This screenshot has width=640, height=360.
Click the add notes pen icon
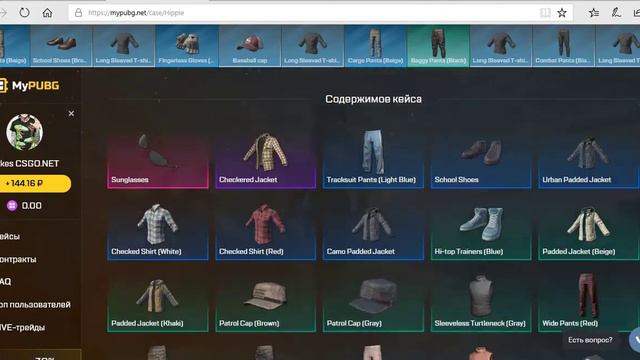(x=616, y=13)
